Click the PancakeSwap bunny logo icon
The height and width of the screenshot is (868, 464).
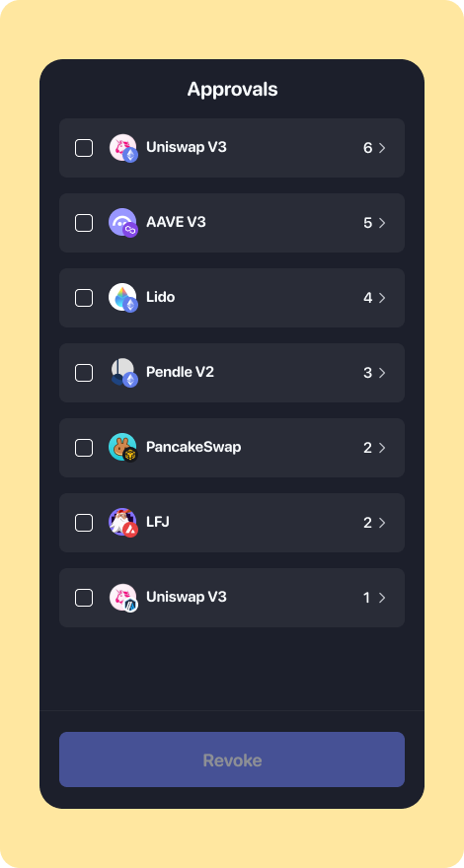click(x=123, y=448)
